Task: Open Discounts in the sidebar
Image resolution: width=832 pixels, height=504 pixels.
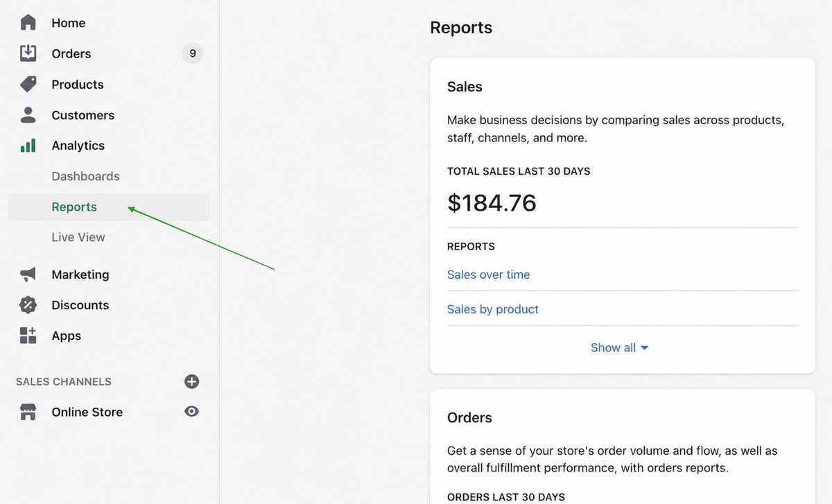Action: (80, 305)
